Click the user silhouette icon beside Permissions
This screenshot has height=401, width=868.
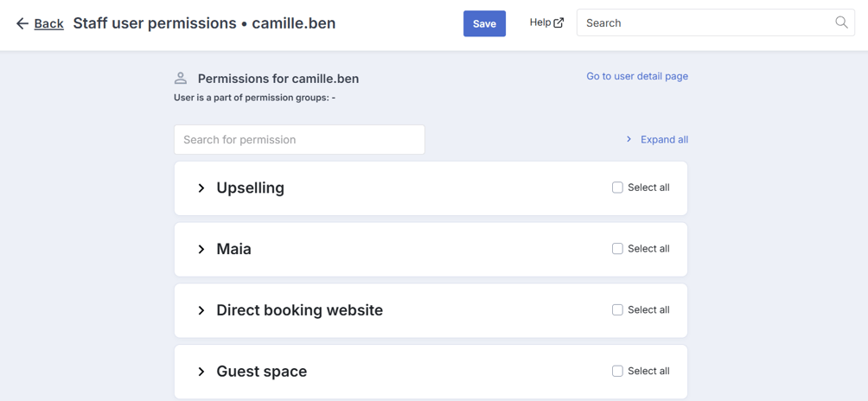(181, 78)
